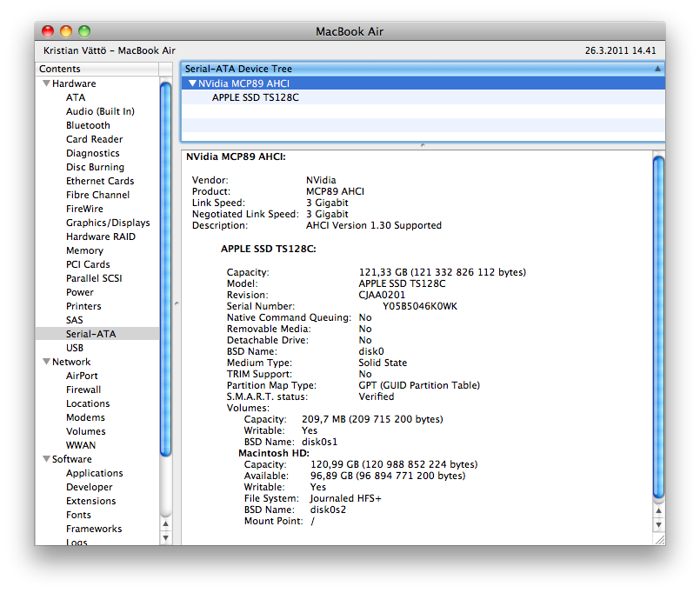Click sidebar scroll up arrow
Screen dimensions: 700x593
click(x=165, y=523)
